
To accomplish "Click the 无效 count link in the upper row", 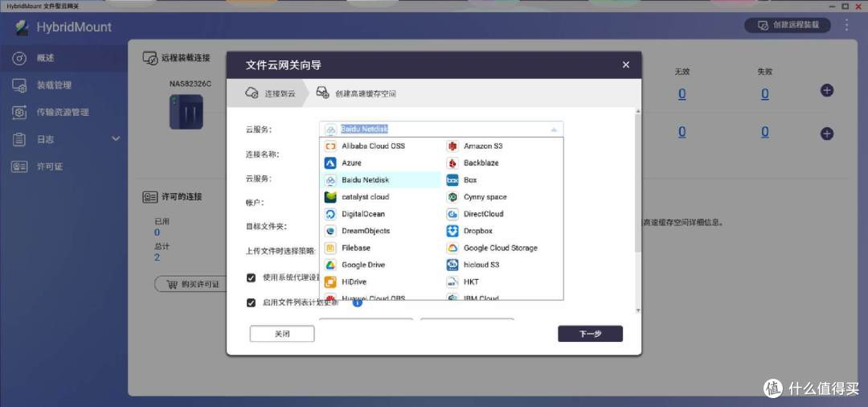I will [682, 94].
